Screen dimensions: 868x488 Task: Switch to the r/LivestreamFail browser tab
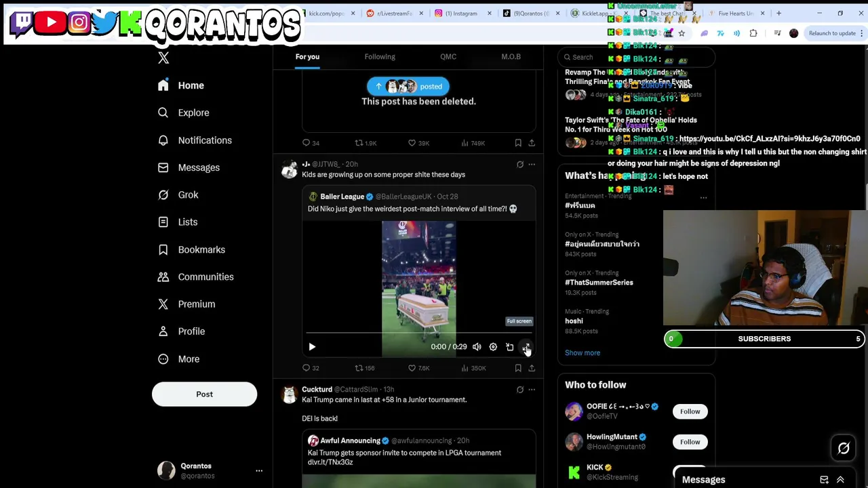(x=394, y=14)
